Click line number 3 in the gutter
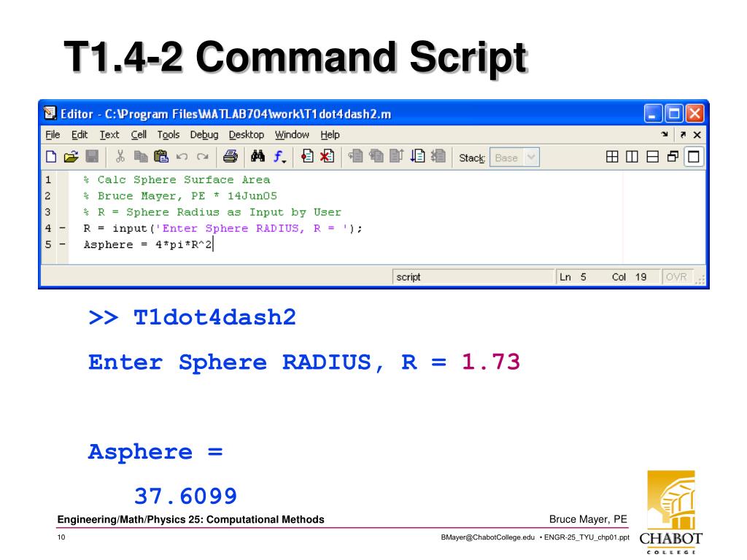This screenshot has width=747, height=560. tap(48, 212)
